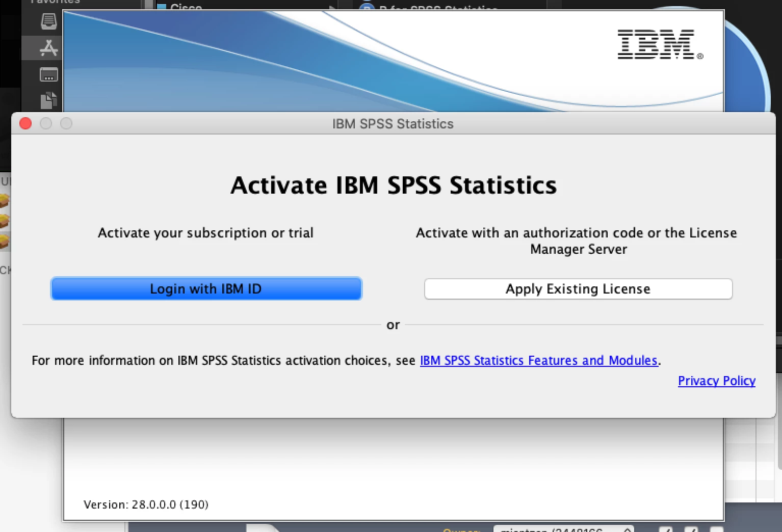Open the Privacy Policy link
Viewport: 782px width, 532px height.
click(716, 381)
